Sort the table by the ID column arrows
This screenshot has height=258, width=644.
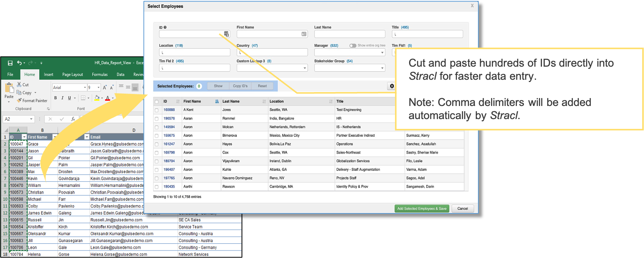(x=178, y=101)
